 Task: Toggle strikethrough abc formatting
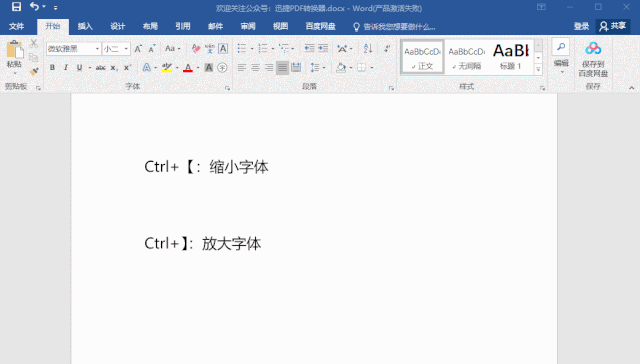click(100, 68)
